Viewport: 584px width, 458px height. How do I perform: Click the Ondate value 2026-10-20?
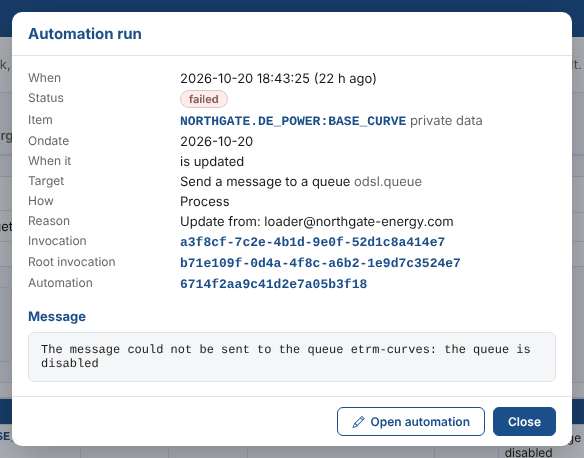[216, 141]
